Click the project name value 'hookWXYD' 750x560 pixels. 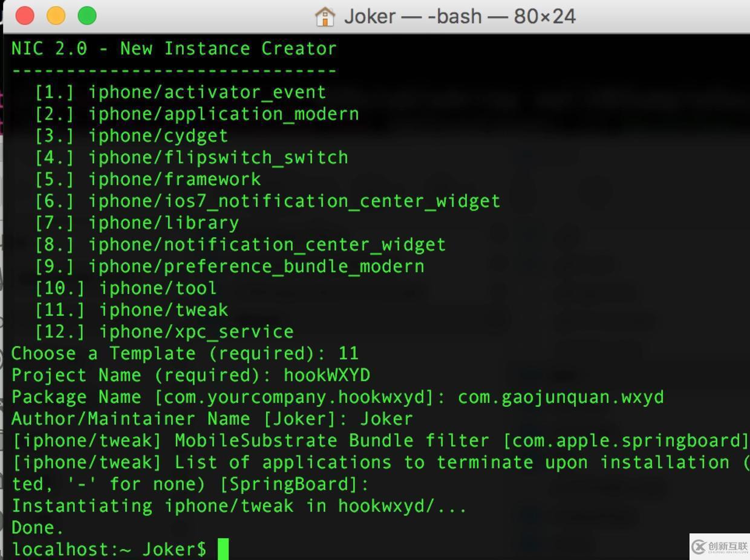(x=327, y=375)
